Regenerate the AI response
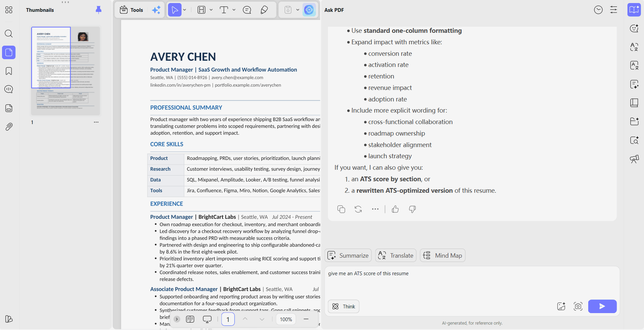The height and width of the screenshot is (330, 644). (x=358, y=209)
